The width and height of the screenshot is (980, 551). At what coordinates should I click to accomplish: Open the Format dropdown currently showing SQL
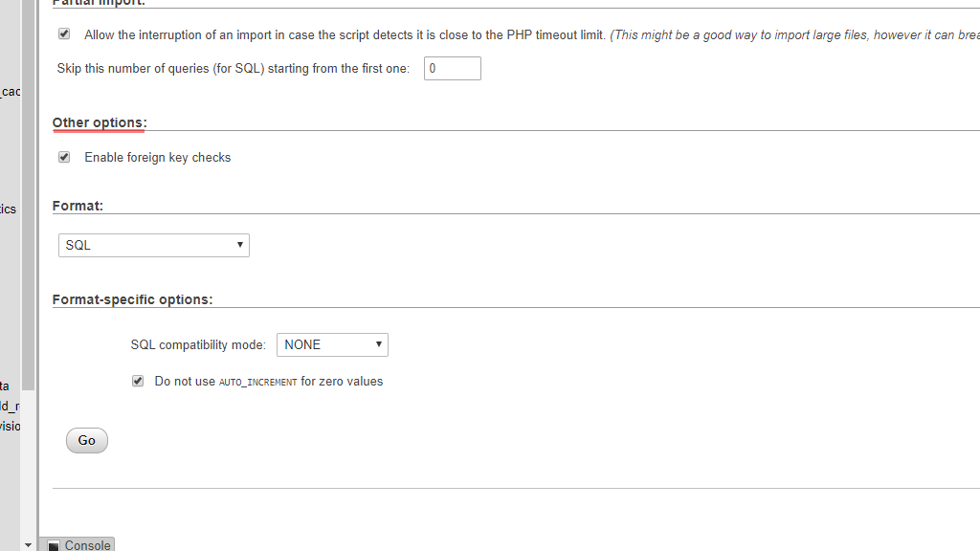[153, 245]
